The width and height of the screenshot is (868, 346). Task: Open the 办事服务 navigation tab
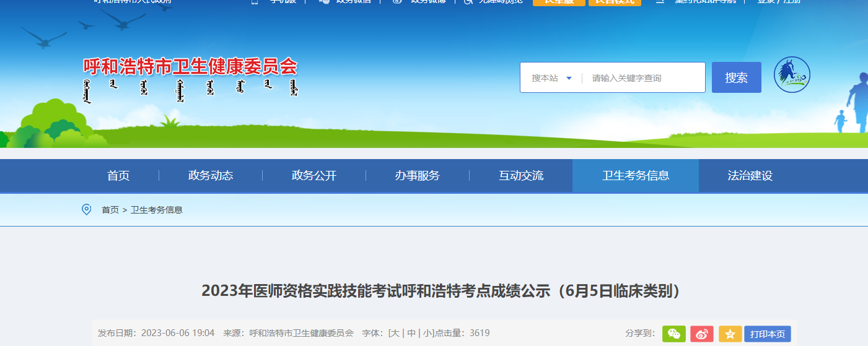tap(418, 176)
